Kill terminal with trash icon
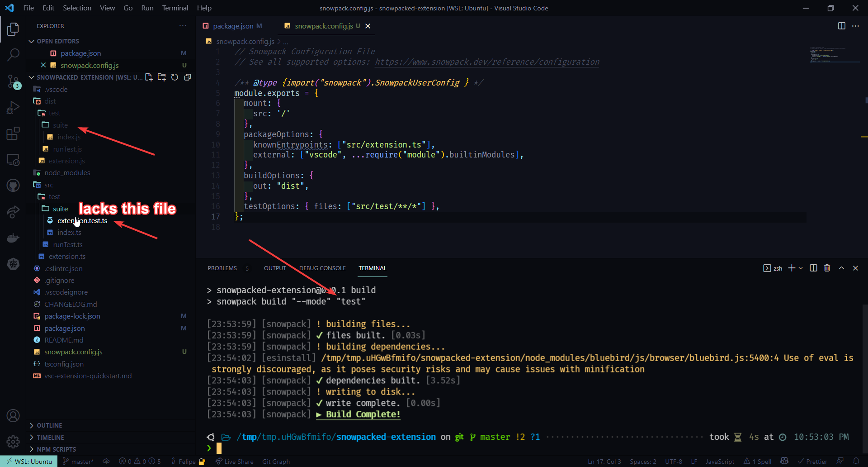Image resolution: width=868 pixels, height=467 pixels. (827, 268)
